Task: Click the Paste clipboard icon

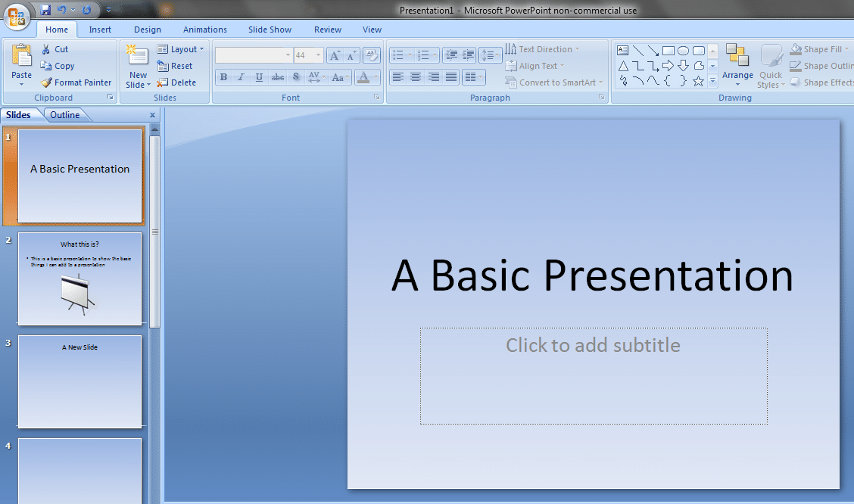Action: point(22,57)
